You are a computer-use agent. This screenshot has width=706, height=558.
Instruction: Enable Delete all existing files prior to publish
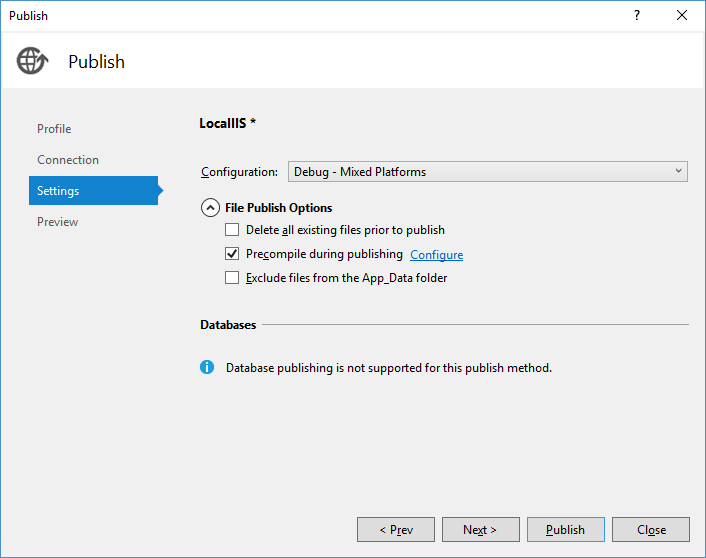click(x=232, y=230)
